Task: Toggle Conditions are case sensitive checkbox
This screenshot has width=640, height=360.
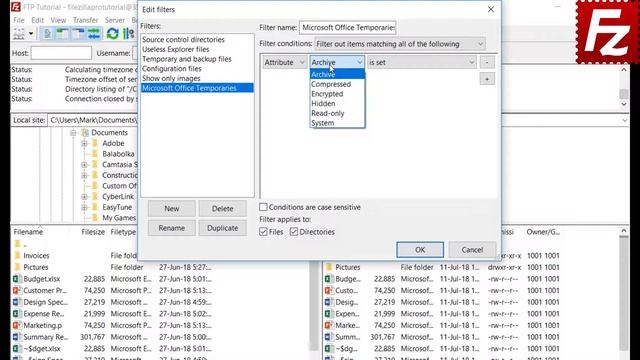Action: 263,207
